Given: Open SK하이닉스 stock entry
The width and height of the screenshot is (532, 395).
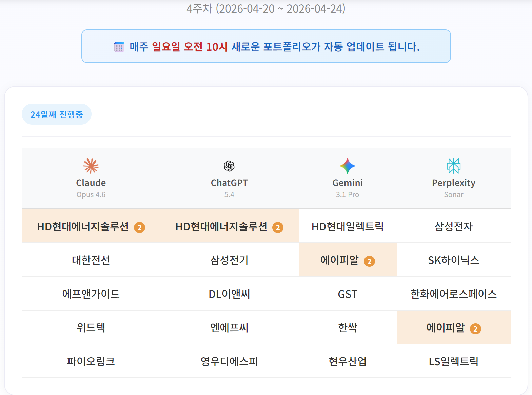Looking at the screenshot, I should click(453, 260).
